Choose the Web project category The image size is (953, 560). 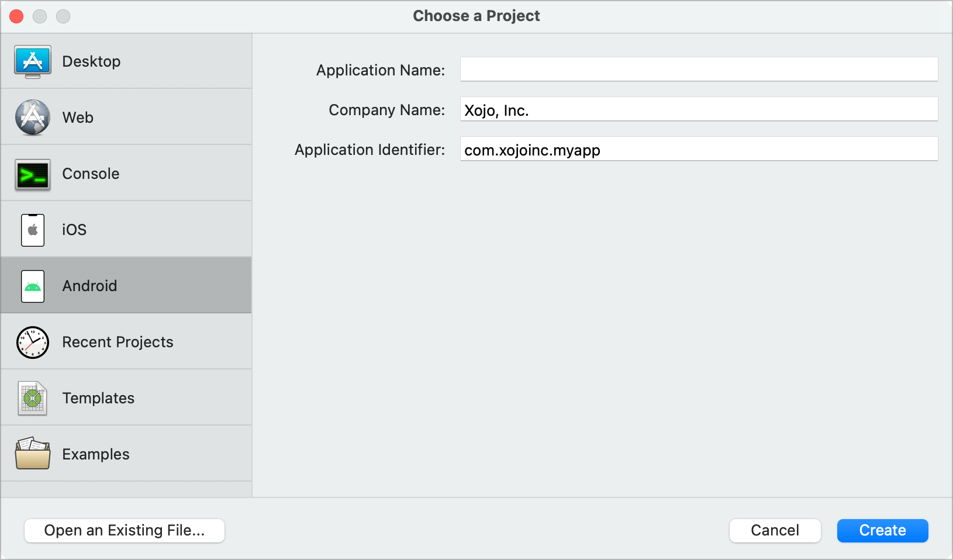[78, 117]
